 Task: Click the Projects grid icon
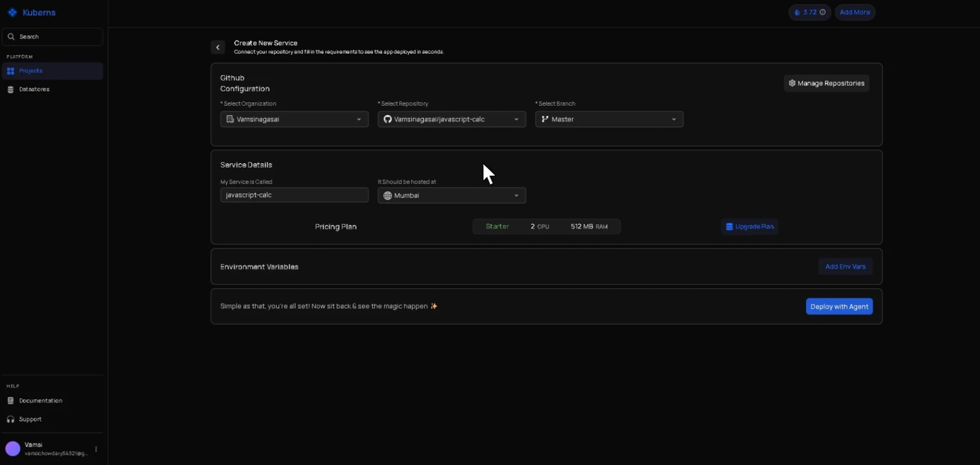pyautogui.click(x=10, y=71)
